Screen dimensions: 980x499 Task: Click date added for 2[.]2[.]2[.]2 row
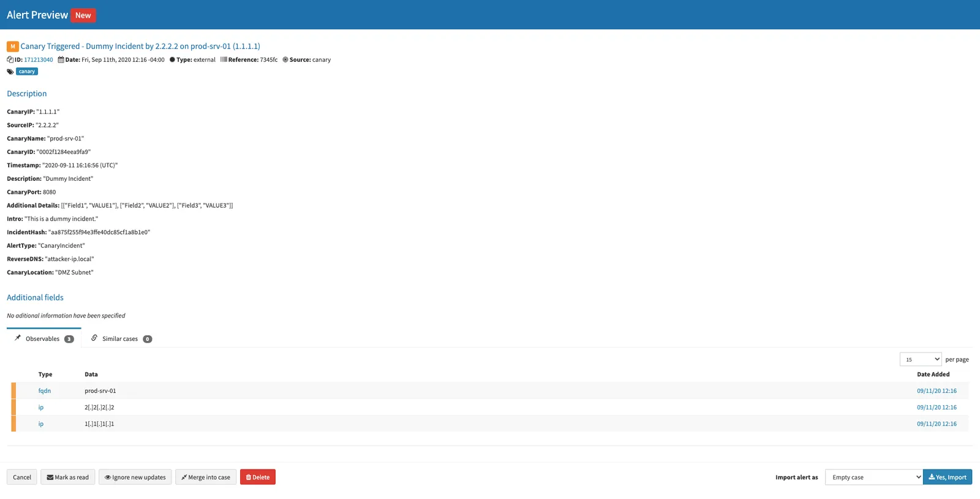pos(937,407)
